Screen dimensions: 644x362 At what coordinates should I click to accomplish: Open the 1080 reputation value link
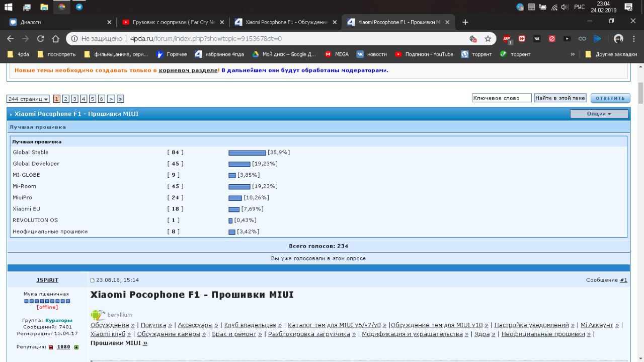[x=63, y=347]
